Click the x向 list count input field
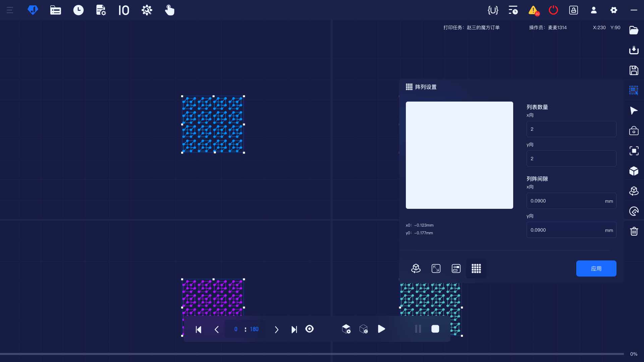 pyautogui.click(x=571, y=129)
